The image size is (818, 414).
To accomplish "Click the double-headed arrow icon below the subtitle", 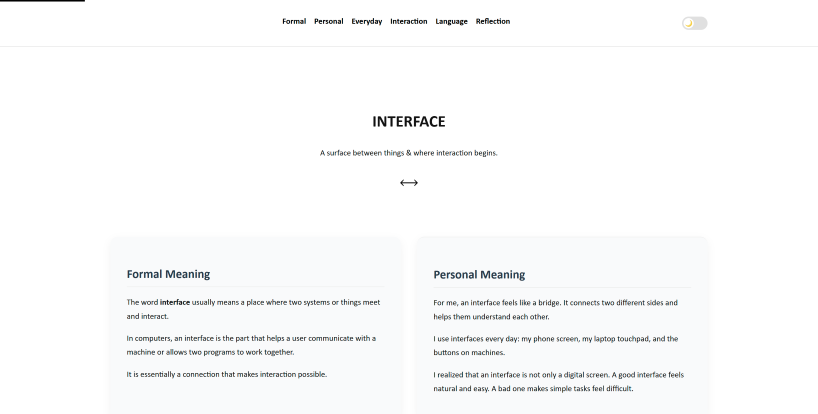I will pos(408,182).
